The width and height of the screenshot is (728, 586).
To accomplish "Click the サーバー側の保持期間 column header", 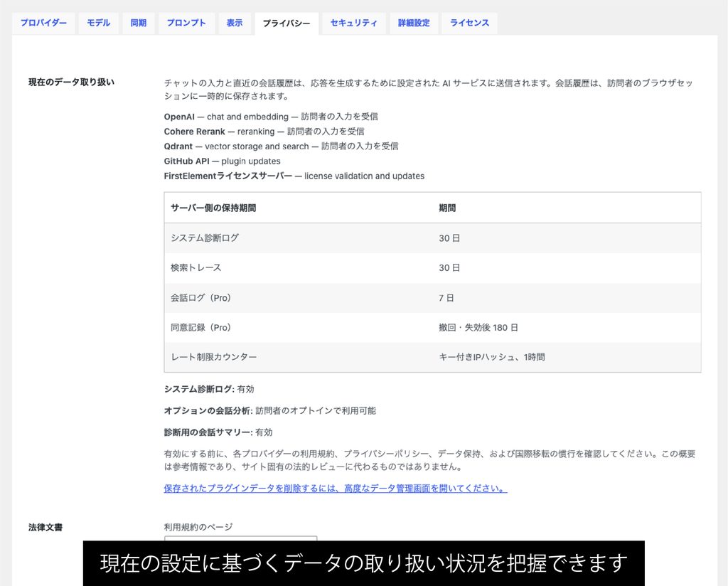I will pos(213,208).
